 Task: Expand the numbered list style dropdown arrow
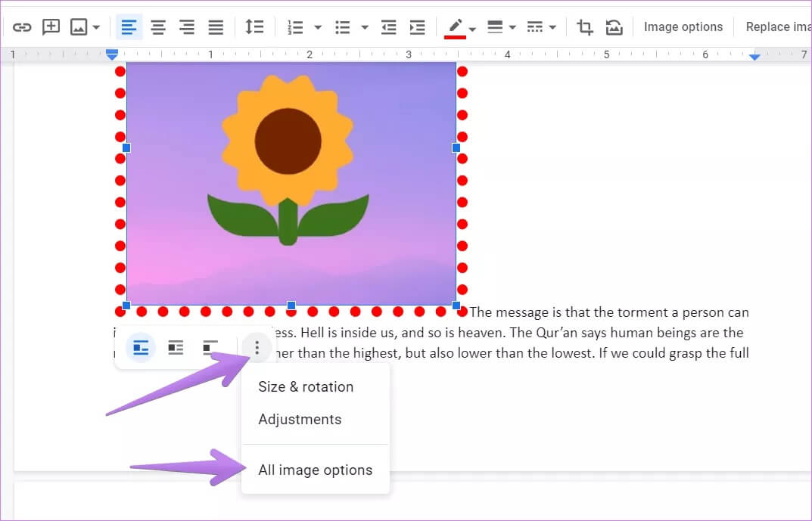click(x=318, y=27)
